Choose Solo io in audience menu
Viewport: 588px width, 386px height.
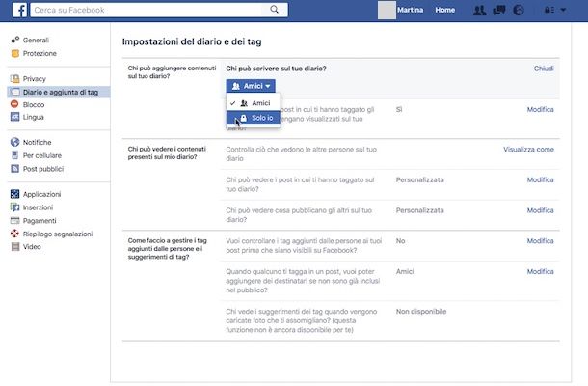click(x=262, y=118)
